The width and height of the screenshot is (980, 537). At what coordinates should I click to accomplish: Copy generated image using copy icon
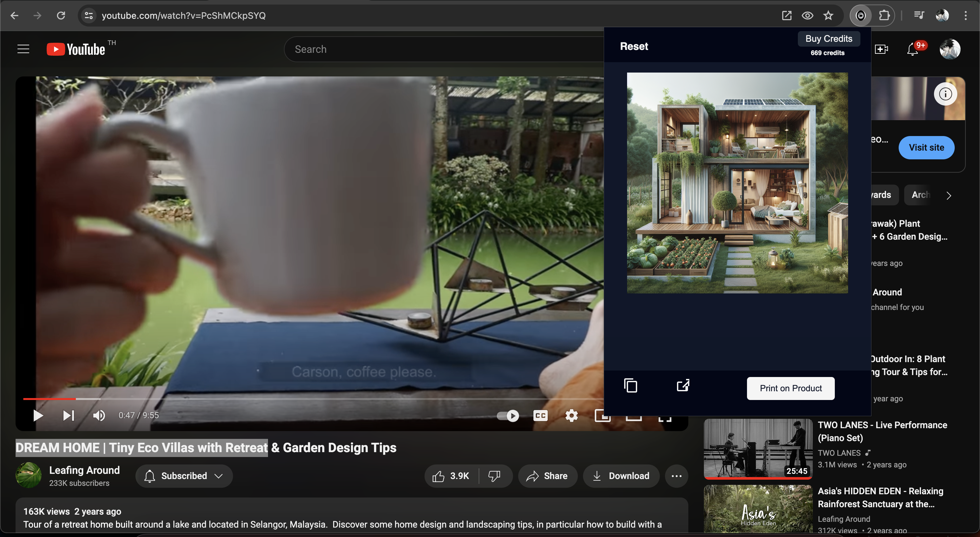(x=630, y=386)
